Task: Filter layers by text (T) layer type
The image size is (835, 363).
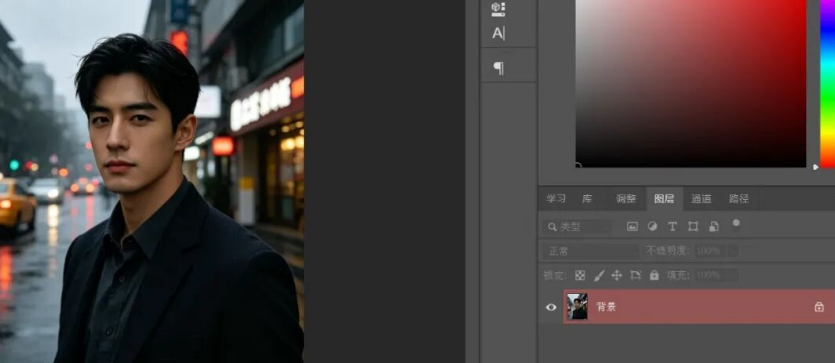Action: tap(672, 226)
